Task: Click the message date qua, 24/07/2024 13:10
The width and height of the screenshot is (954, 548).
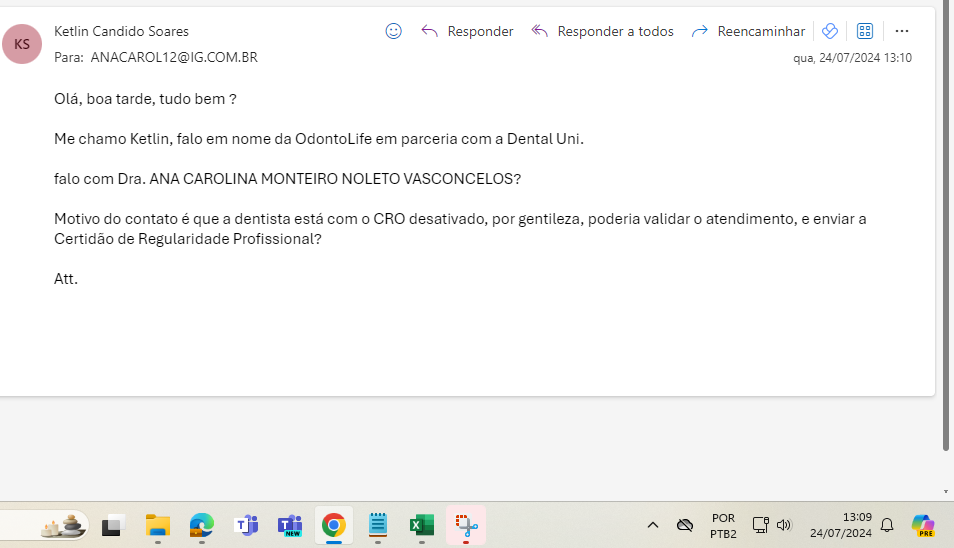Action: click(x=852, y=58)
